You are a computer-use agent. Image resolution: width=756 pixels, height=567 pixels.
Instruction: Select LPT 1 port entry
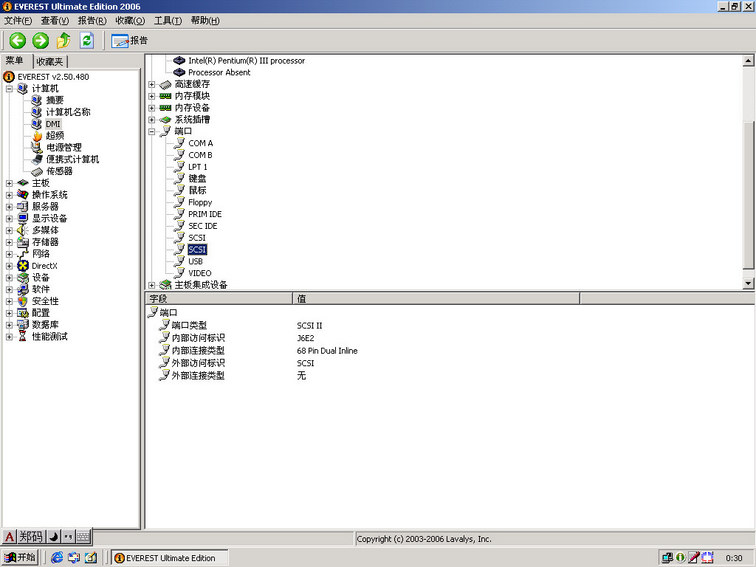198,167
